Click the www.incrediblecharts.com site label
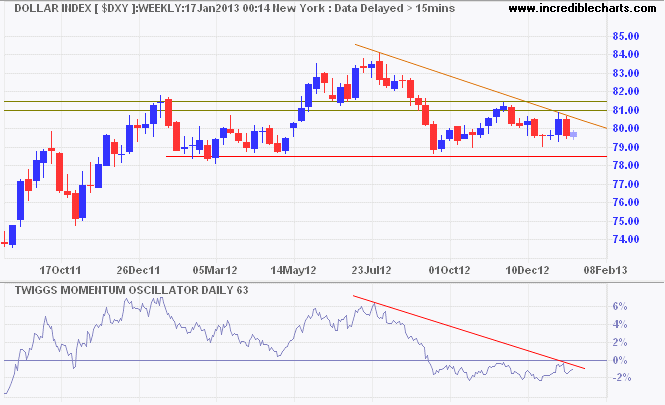The height and width of the screenshot is (405, 665). pos(582,8)
